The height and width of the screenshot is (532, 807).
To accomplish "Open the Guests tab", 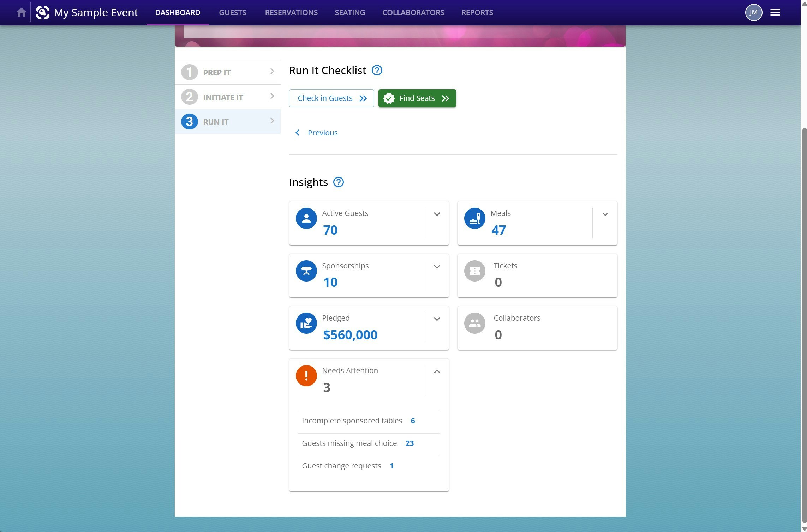I will [232, 13].
